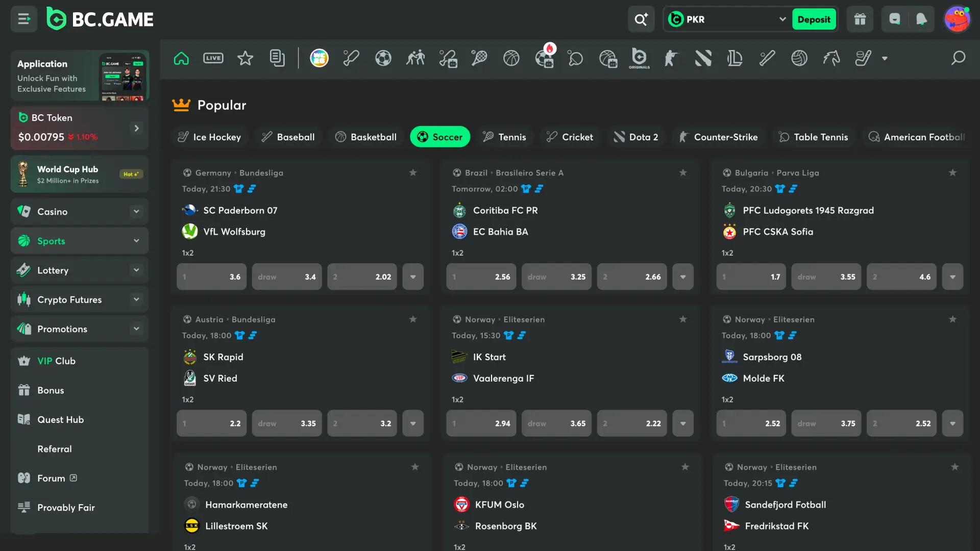The height and width of the screenshot is (551, 980).
Task: Open sportsbook favorites star icon
Action: (x=245, y=58)
